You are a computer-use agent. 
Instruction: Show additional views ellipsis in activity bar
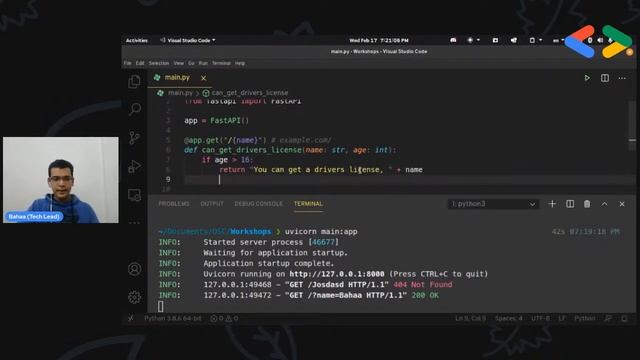click(x=134, y=223)
